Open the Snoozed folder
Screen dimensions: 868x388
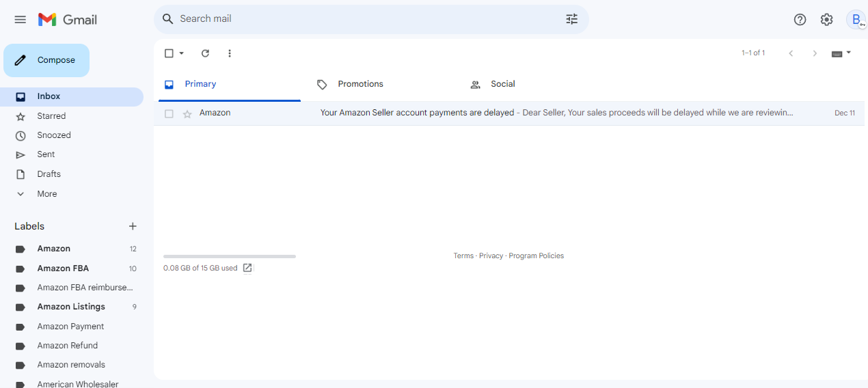pyautogui.click(x=72, y=135)
